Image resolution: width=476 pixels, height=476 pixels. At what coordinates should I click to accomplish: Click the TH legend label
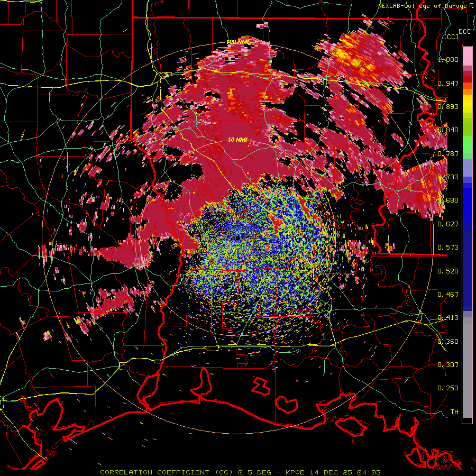[454, 412]
